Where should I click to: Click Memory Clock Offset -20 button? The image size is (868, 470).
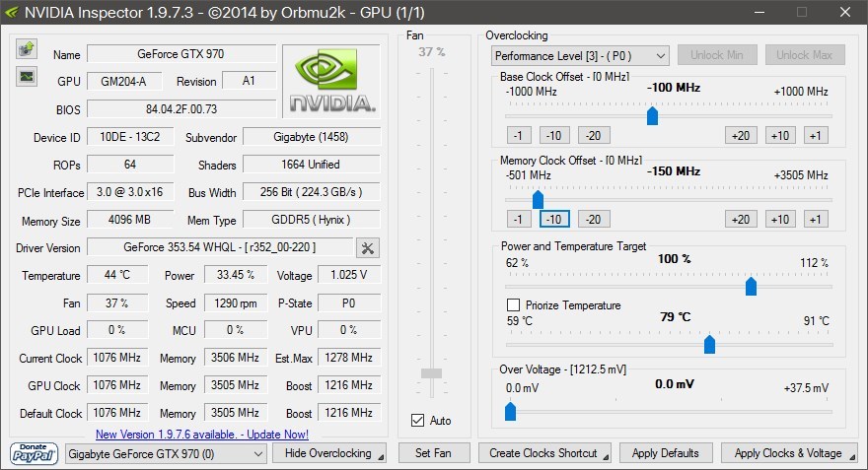tap(594, 220)
